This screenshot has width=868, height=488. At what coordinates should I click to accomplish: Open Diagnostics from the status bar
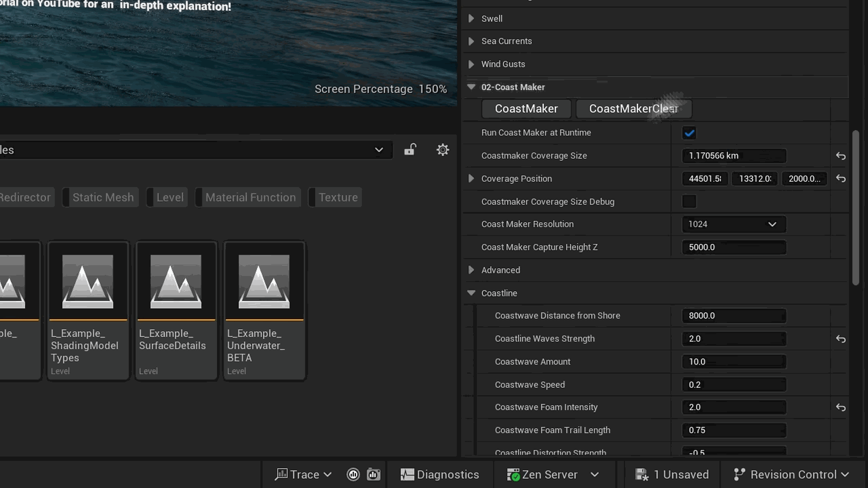click(x=440, y=474)
